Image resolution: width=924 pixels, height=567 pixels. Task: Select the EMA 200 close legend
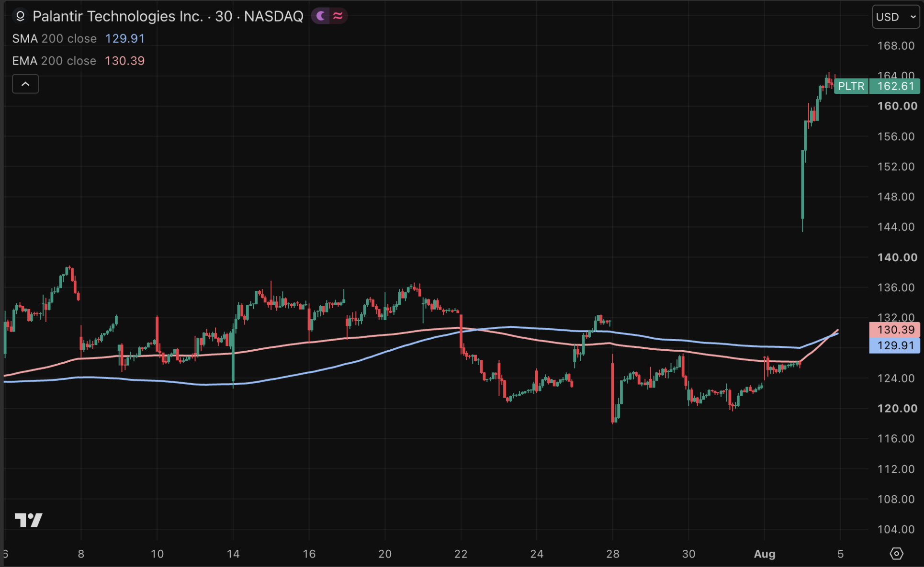click(54, 61)
